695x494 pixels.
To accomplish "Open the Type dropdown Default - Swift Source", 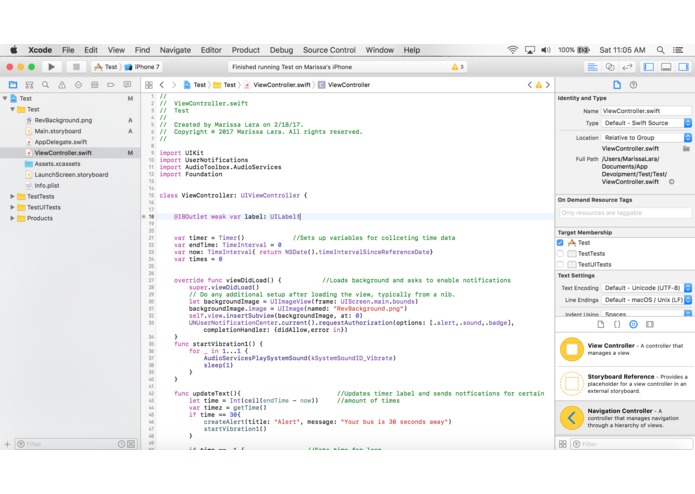I will [x=646, y=123].
